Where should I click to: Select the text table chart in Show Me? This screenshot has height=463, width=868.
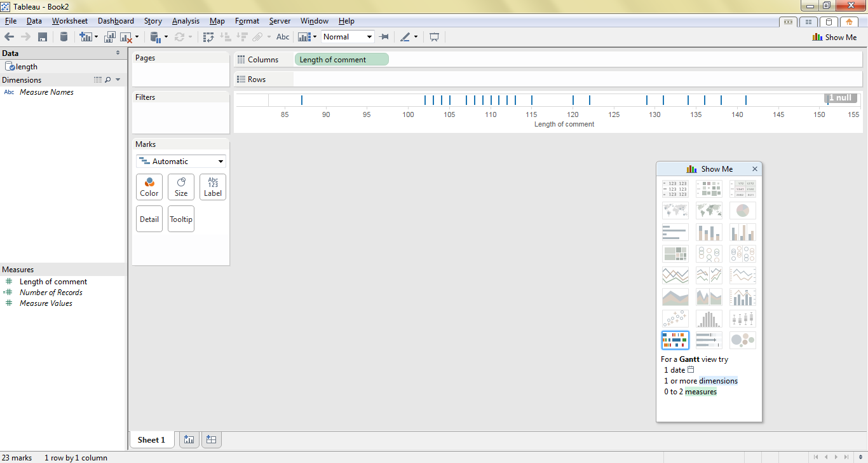coord(675,189)
